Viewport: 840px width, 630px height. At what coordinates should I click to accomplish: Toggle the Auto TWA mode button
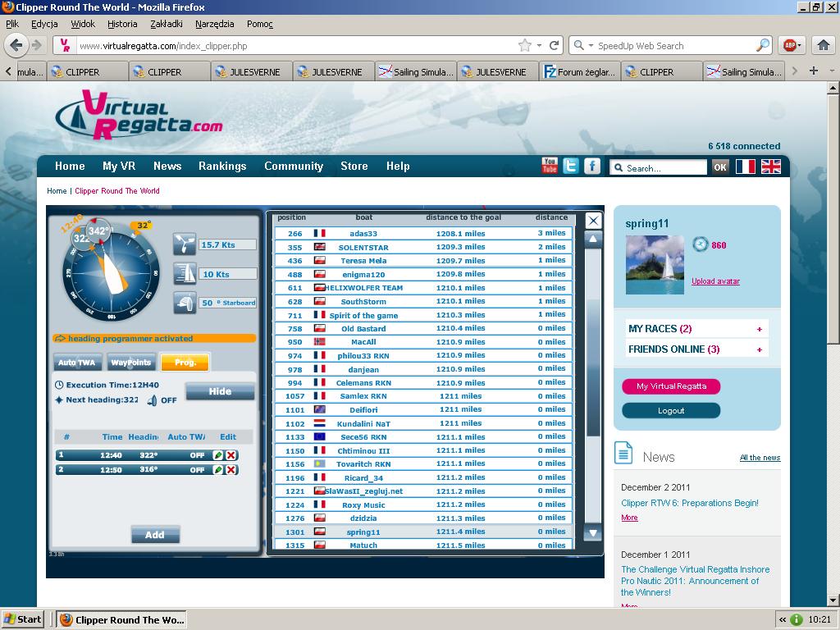pos(77,363)
